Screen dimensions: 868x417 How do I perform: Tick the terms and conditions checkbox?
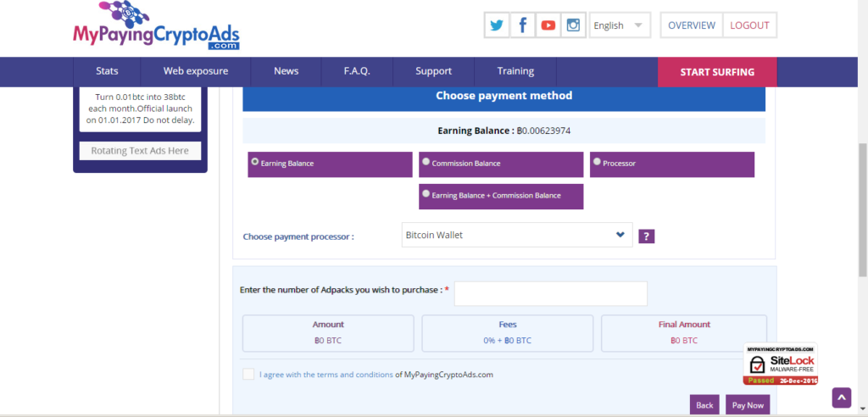(x=248, y=375)
